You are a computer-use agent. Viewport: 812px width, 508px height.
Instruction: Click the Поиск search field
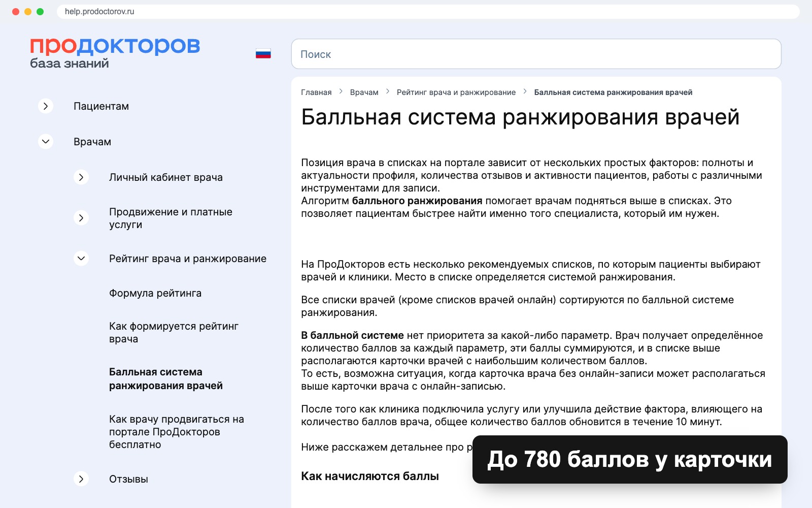pyautogui.click(x=536, y=54)
